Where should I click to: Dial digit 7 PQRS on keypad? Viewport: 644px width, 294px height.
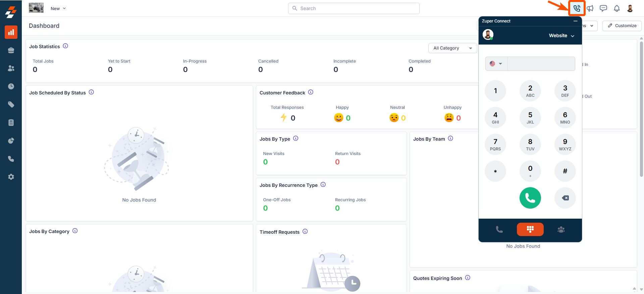(x=495, y=144)
